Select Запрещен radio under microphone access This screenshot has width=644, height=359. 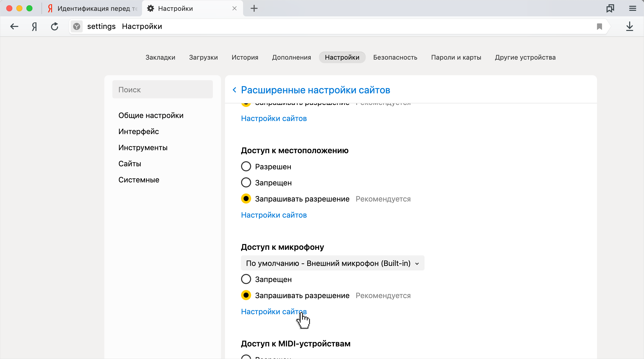pos(246,279)
